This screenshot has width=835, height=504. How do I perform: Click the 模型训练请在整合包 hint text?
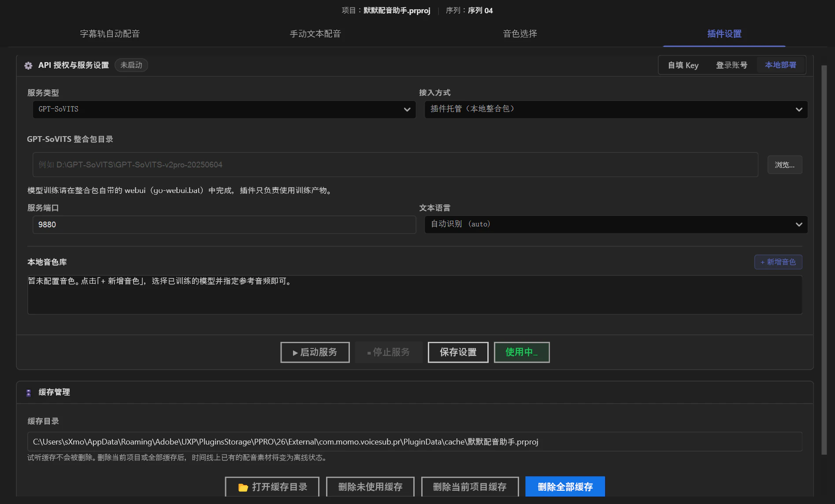(x=180, y=190)
